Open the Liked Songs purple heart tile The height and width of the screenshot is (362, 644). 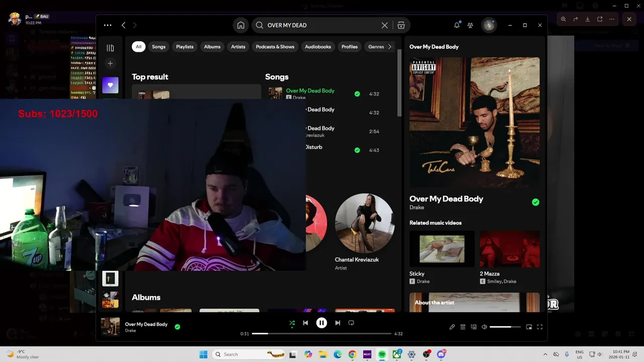pyautogui.click(x=110, y=85)
